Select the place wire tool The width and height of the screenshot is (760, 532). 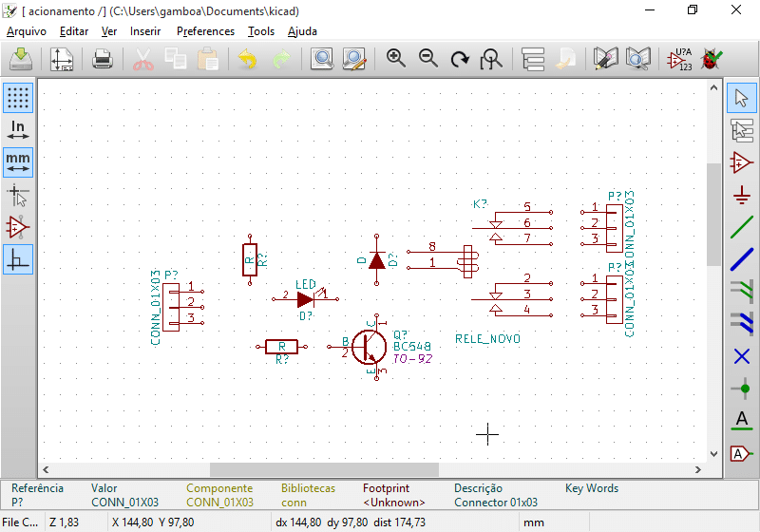point(742,227)
